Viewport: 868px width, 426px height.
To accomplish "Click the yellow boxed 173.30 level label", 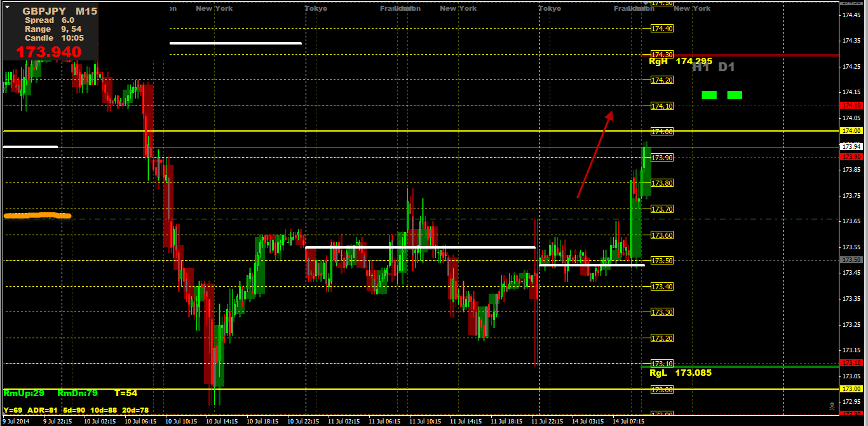I will coord(662,312).
